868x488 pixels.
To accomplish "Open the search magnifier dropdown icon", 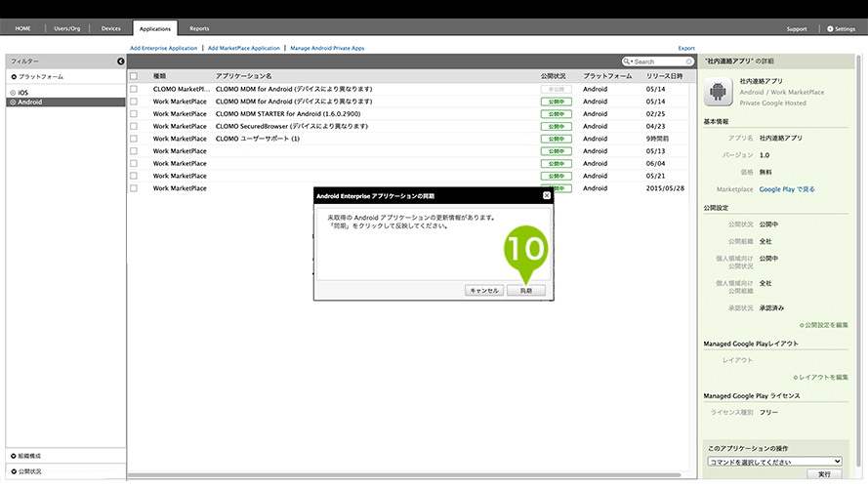I will [x=628, y=61].
